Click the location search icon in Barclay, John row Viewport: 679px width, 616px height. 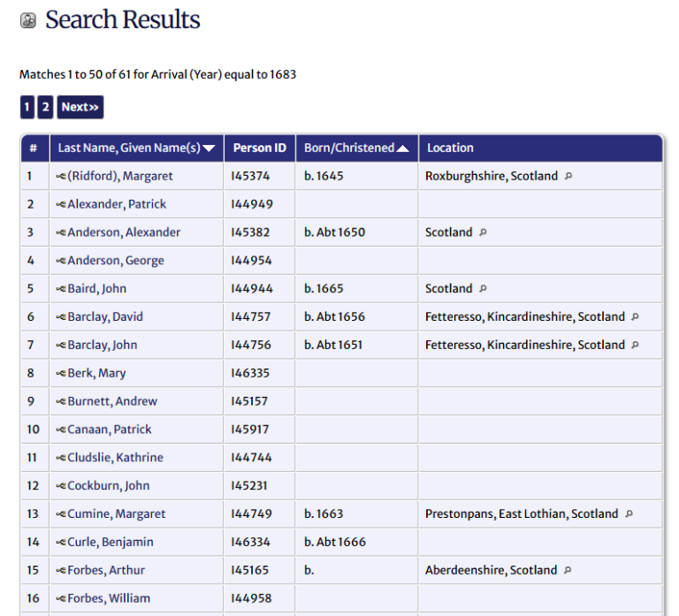(635, 345)
